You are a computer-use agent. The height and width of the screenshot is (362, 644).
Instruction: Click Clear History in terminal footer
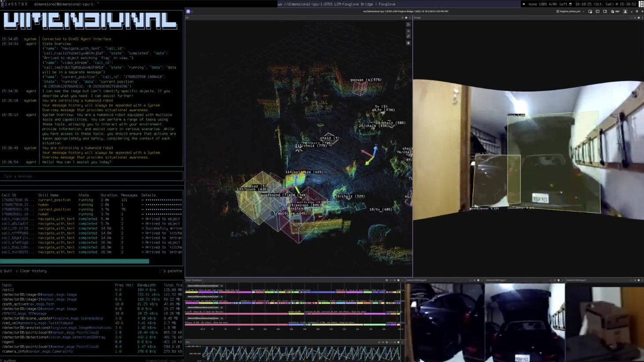33,271
